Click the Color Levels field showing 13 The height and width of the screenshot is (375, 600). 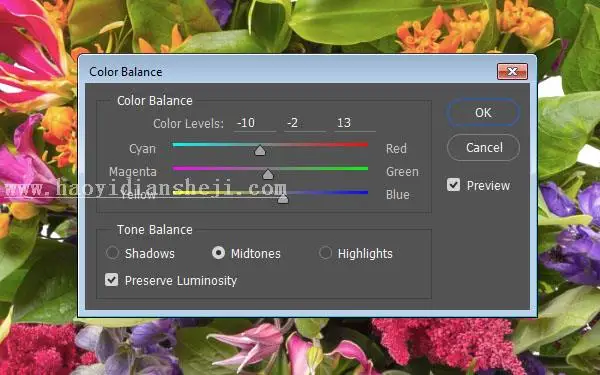[355, 123]
